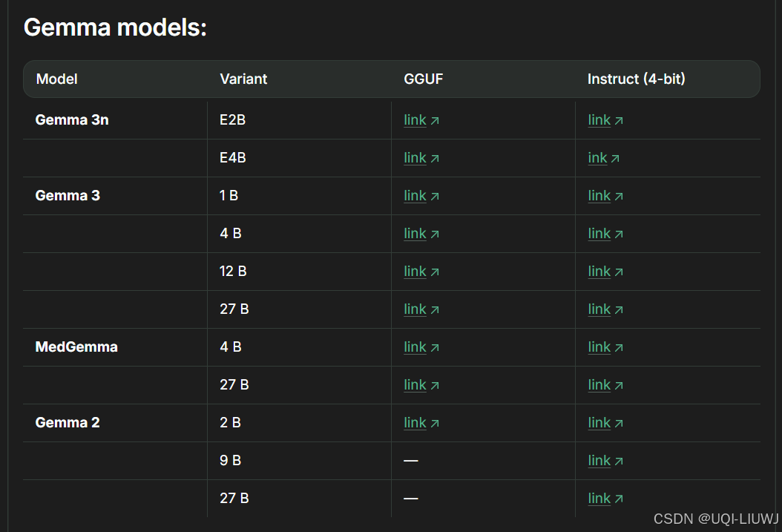Open GGUF link for Gemma 2 2 B
The image size is (782, 532).
pos(421,423)
